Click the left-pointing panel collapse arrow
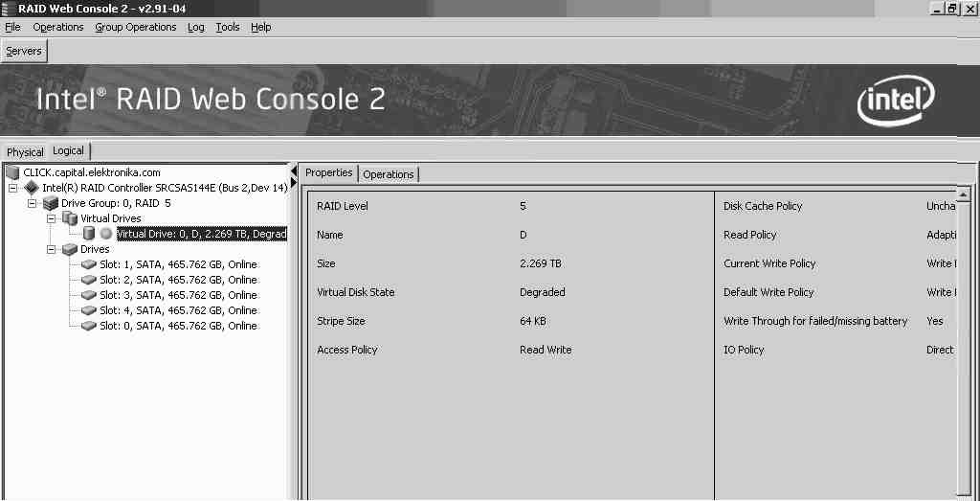Image resolution: width=980 pixels, height=501 pixels. pos(294,171)
